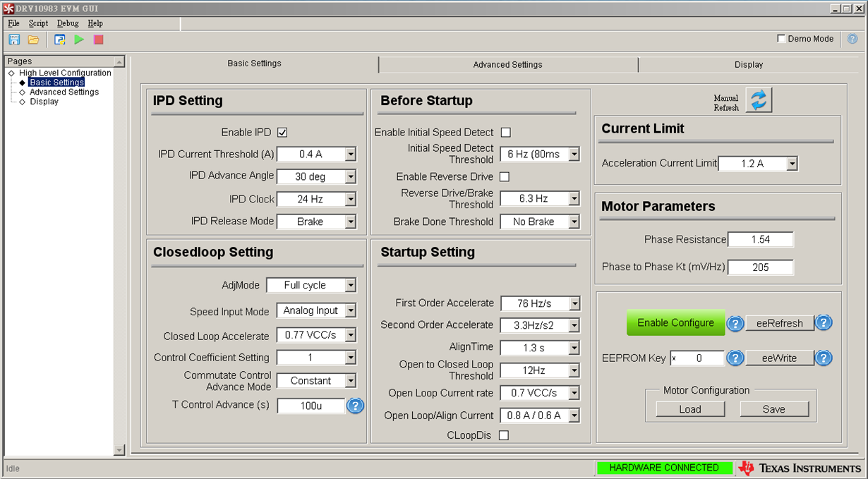Open the AlignTime dropdown
This screenshot has height=479, width=868.
pyautogui.click(x=574, y=348)
